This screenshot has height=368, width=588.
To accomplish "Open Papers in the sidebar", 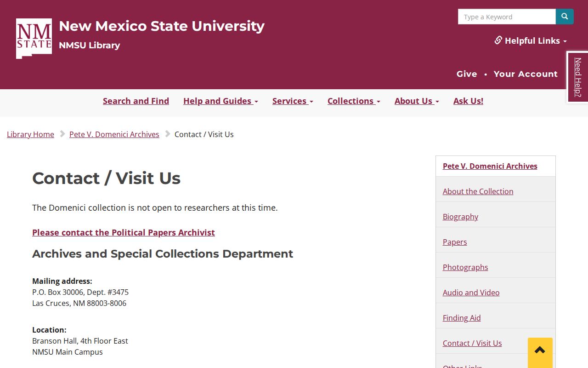I will (x=455, y=242).
